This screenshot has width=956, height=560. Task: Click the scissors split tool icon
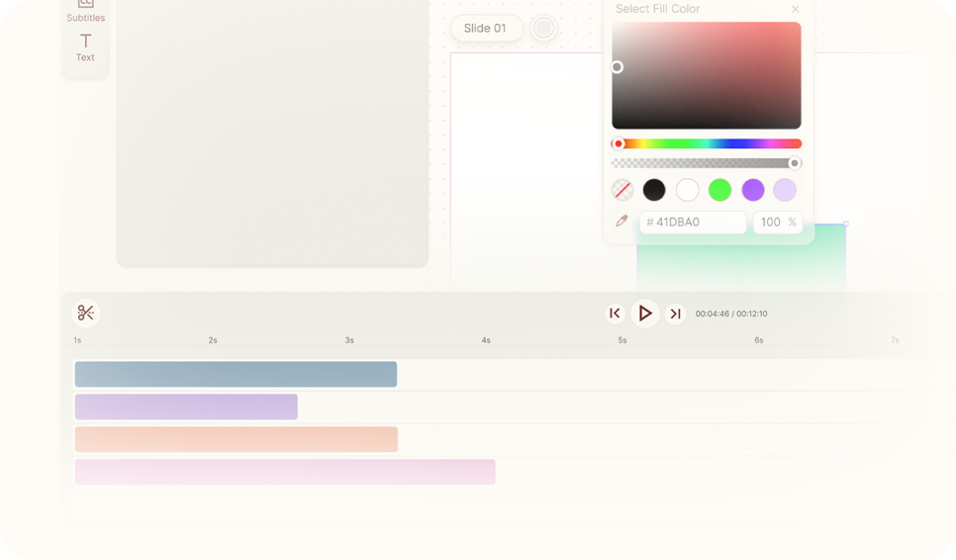(x=86, y=314)
